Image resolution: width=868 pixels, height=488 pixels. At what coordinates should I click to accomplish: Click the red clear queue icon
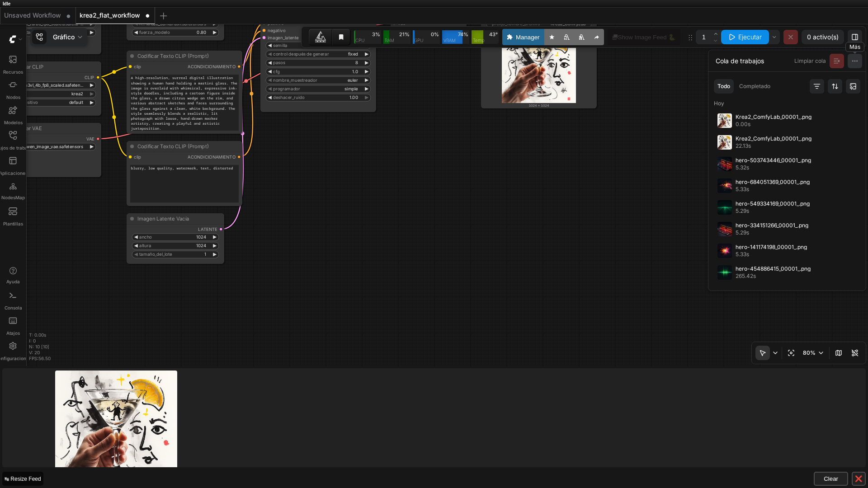836,61
